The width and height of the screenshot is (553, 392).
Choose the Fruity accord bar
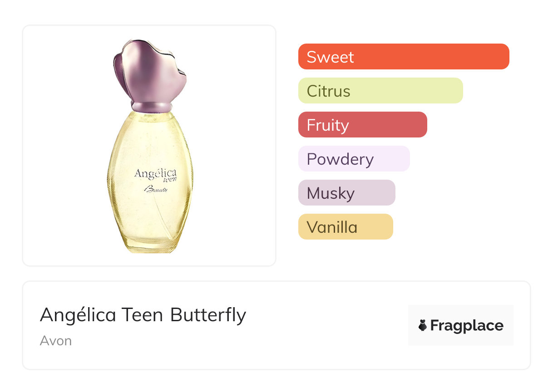[362, 125]
